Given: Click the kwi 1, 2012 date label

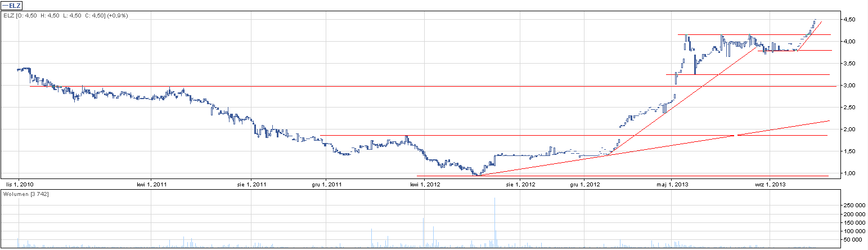Looking at the screenshot, I should click(x=426, y=184).
